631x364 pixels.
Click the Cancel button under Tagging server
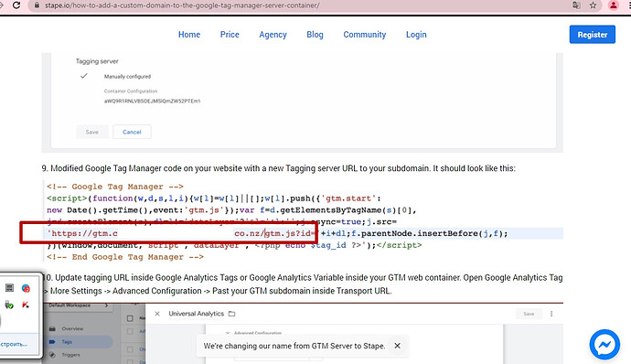coord(132,132)
